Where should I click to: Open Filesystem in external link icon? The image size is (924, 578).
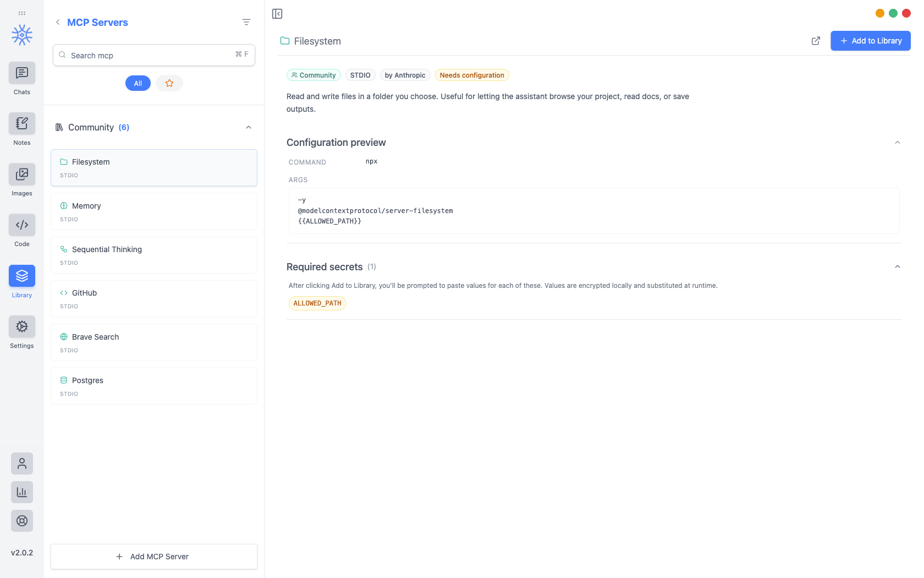[816, 41]
